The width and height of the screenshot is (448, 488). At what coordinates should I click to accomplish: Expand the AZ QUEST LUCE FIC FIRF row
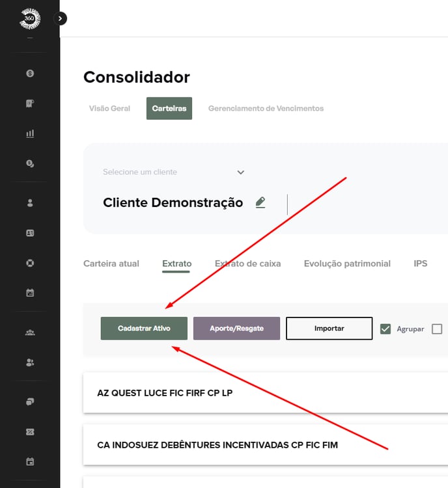(x=260, y=393)
